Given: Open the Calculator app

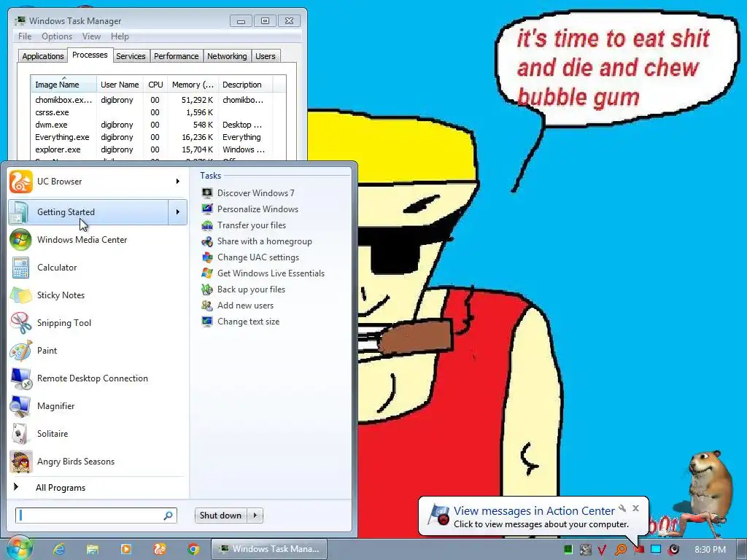Looking at the screenshot, I should pyautogui.click(x=97, y=267).
